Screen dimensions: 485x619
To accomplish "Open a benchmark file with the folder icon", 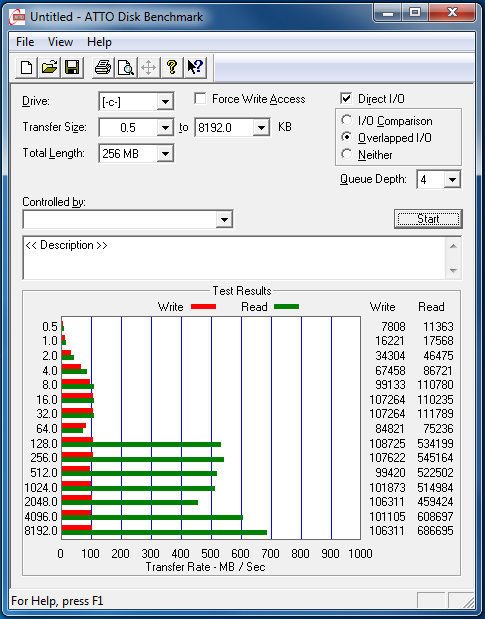I will pos(49,67).
